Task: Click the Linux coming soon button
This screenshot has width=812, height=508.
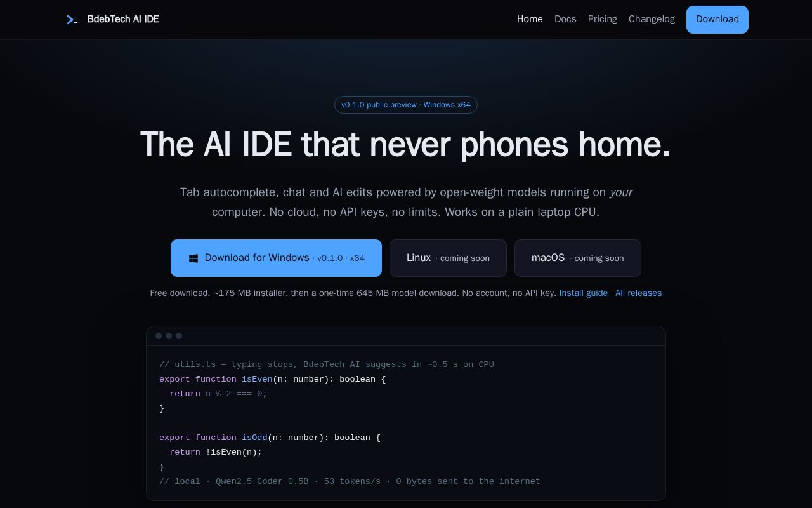Action: point(448,258)
